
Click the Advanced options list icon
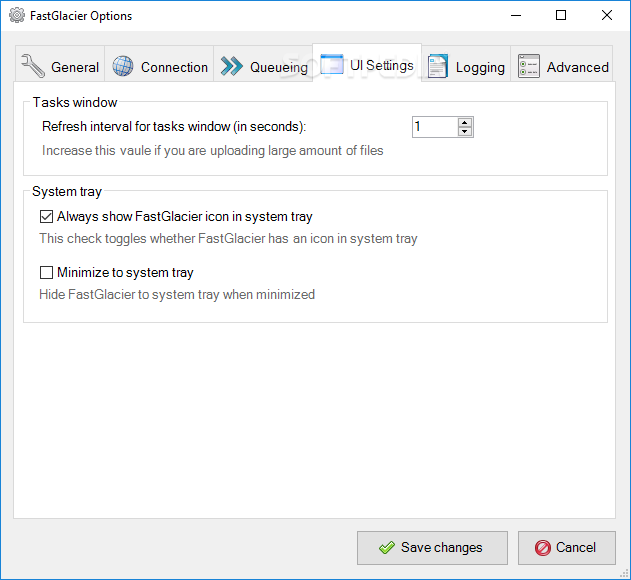(529, 66)
